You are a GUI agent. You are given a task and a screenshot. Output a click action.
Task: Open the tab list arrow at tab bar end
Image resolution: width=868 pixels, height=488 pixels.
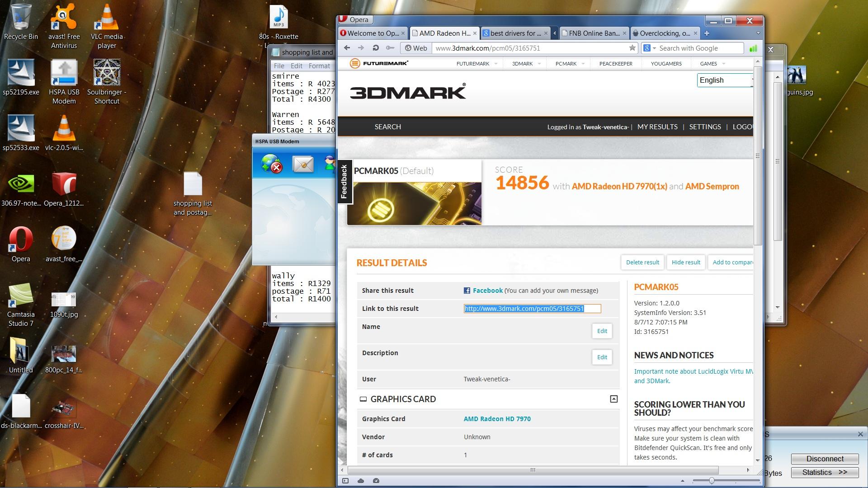coord(758,33)
